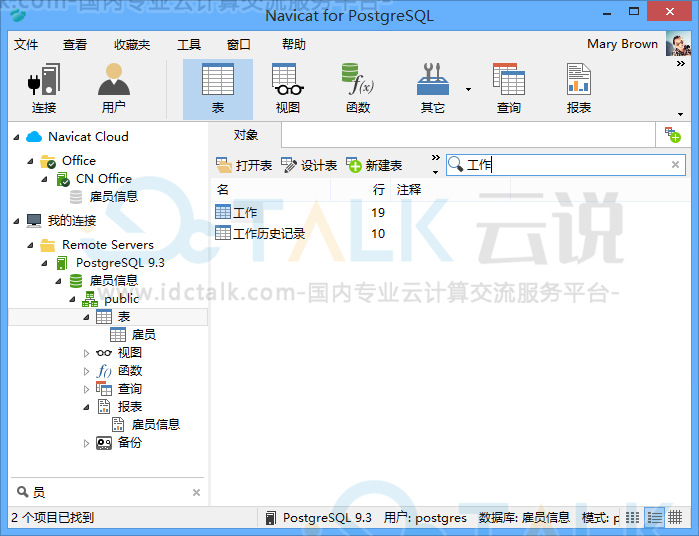The image size is (699, 536).
Task: Open the 其它 dropdown arrow
Action: pyautogui.click(x=468, y=89)
